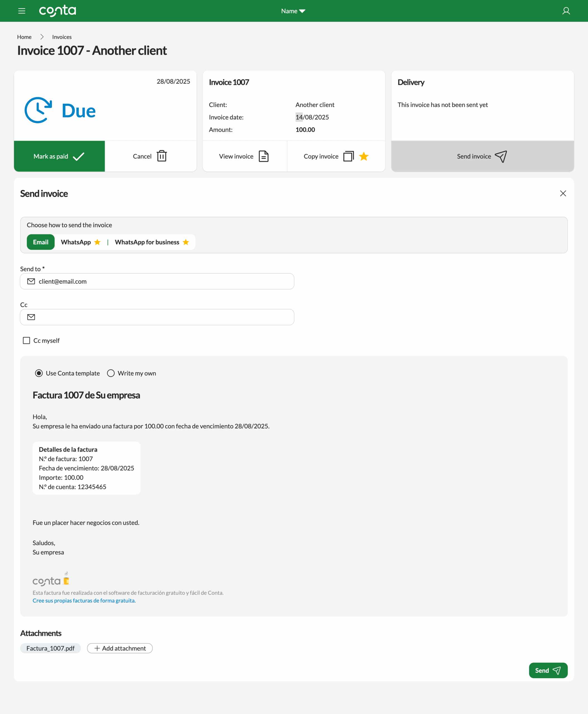Click the checkmark icon on Mark as paid
The height and width of the screenshot is (714, 588).
click(x=79, y=156)
